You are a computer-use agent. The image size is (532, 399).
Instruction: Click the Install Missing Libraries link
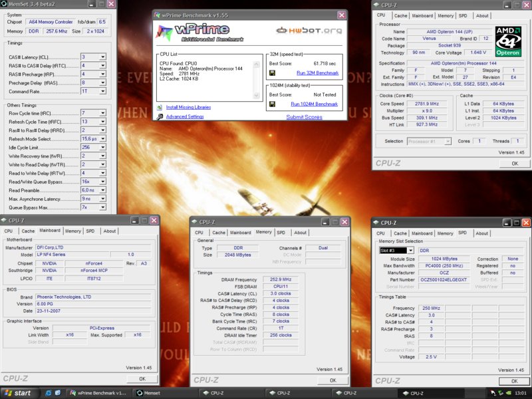(188, 107)
